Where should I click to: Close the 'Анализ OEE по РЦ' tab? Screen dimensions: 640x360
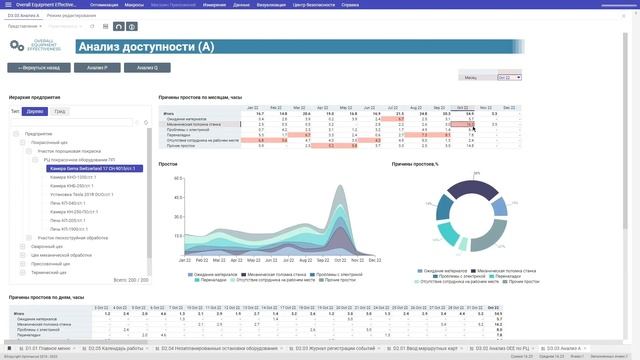click(533, 349)
